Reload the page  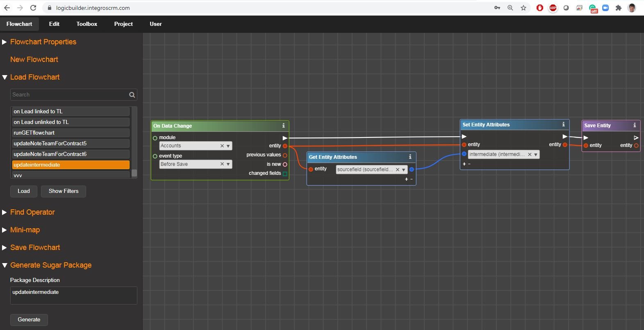click(33, 8)
